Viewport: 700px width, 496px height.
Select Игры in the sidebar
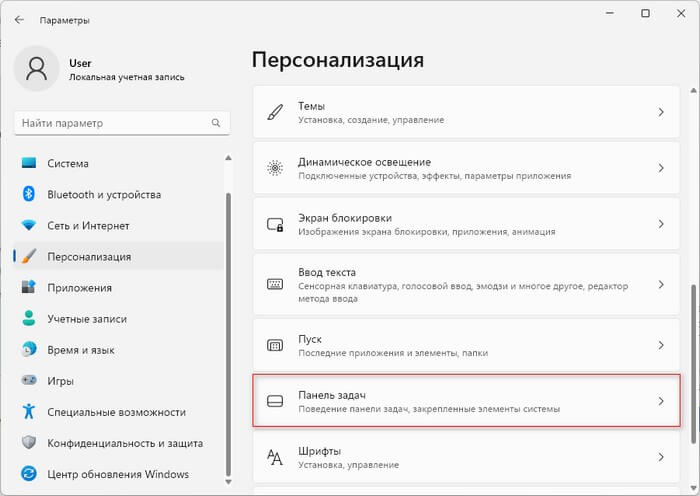(118, 381)
